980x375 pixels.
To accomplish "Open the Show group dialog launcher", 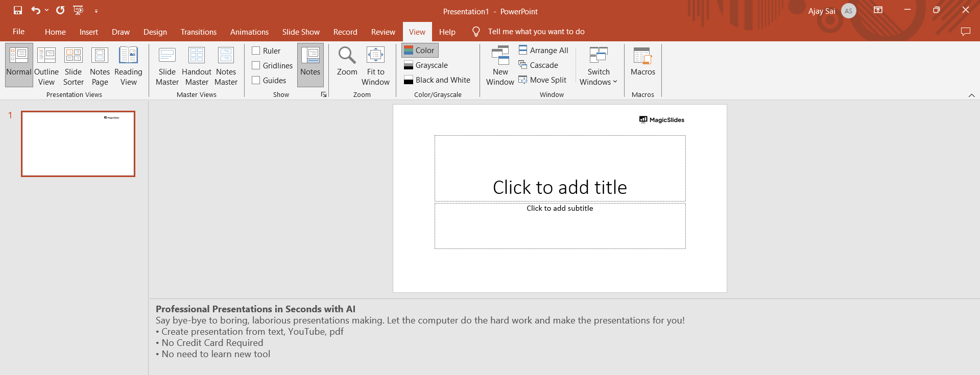I will [324, 94].
